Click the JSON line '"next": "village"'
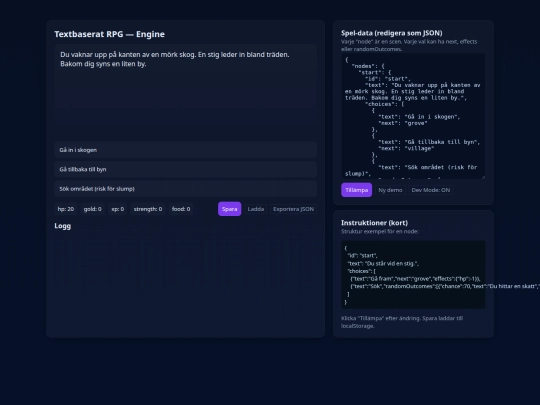 [406, 148]
